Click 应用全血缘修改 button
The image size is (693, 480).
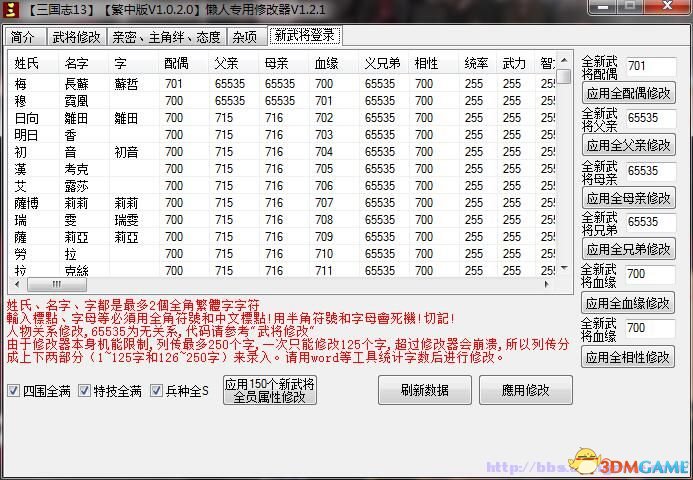coord(628,303)
